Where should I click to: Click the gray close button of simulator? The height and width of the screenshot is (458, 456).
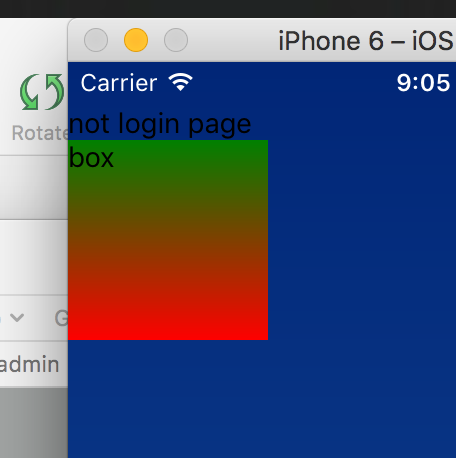[x=96, y=40]
